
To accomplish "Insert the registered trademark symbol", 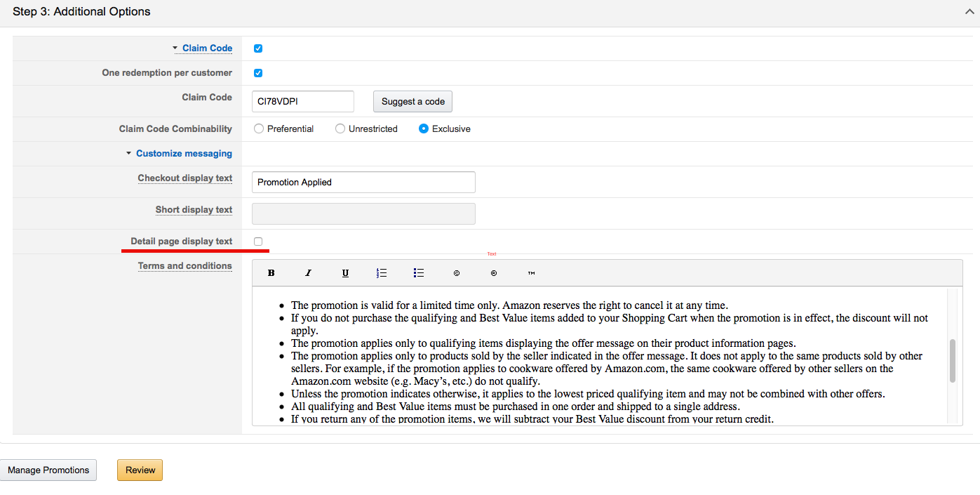I will 494,273.
